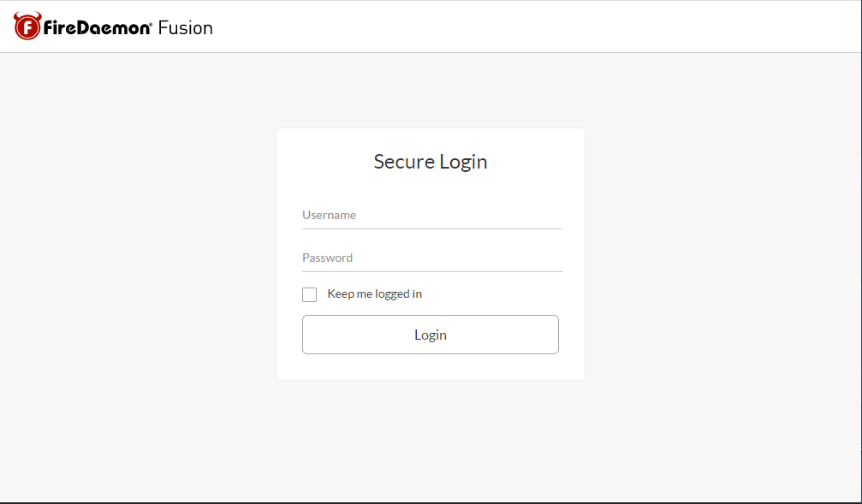This screenshot has width=862, height=504.
Task: Click the Secure Login heading
Action: point(430,162)
